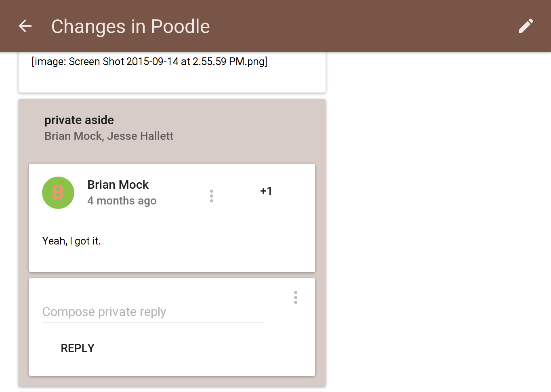Click the reply composer card
Image resolution: width=551 pixels, height=392 pixels.
coord(172,327)
